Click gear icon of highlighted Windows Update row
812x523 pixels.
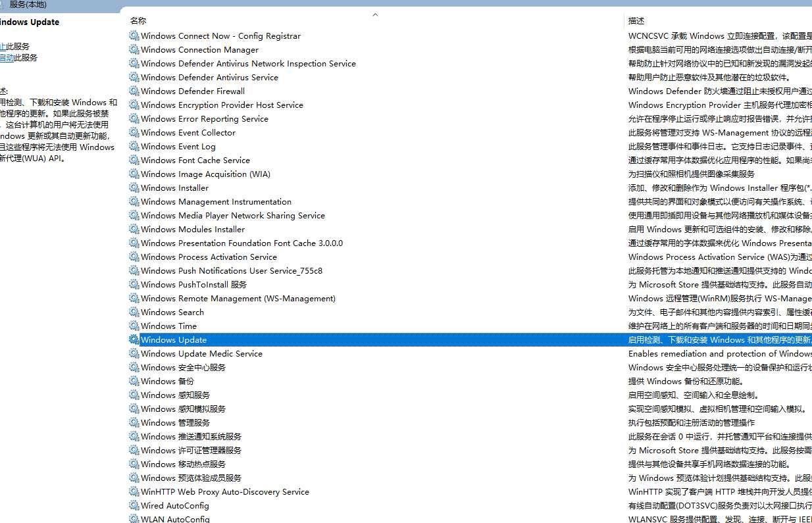tap(134, 340)
